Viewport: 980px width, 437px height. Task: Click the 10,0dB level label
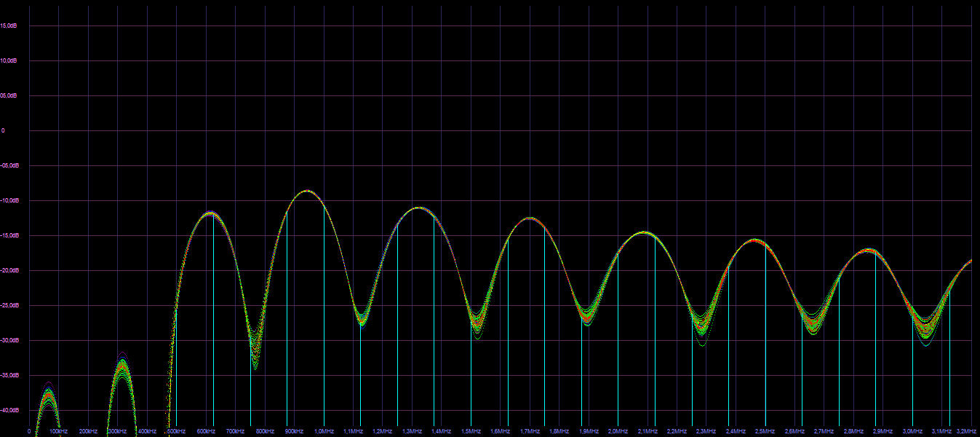click(9, 60)
